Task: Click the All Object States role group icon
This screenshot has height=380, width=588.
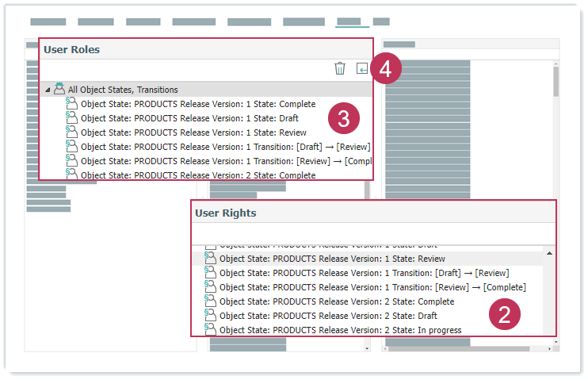Action: (x=59, y=90)
